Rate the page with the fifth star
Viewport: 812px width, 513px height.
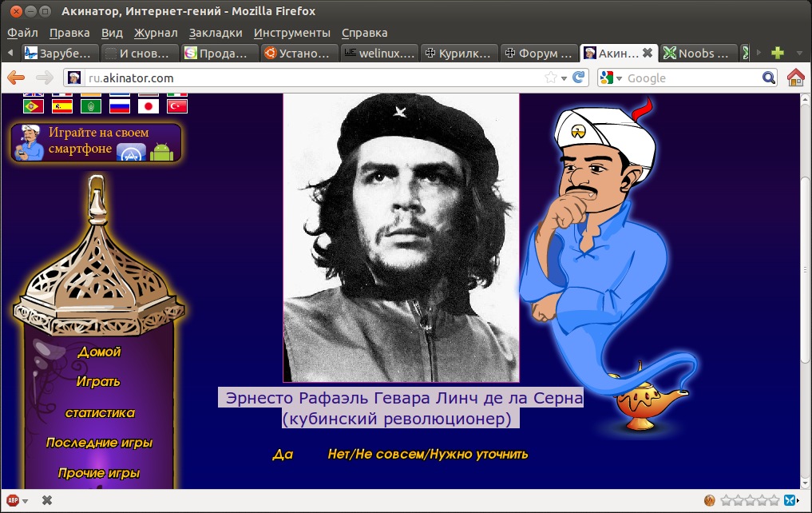point(774,500)
